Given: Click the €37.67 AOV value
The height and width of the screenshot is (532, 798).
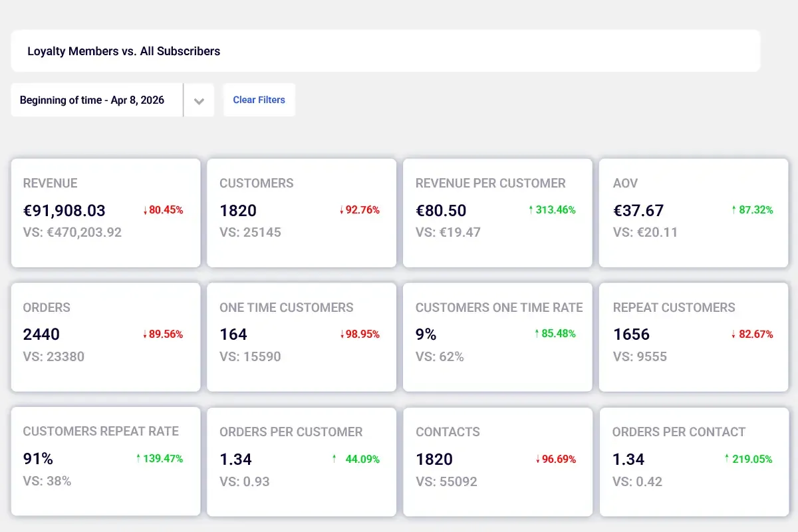Looking at the screenshot, I should pos(638,211).
